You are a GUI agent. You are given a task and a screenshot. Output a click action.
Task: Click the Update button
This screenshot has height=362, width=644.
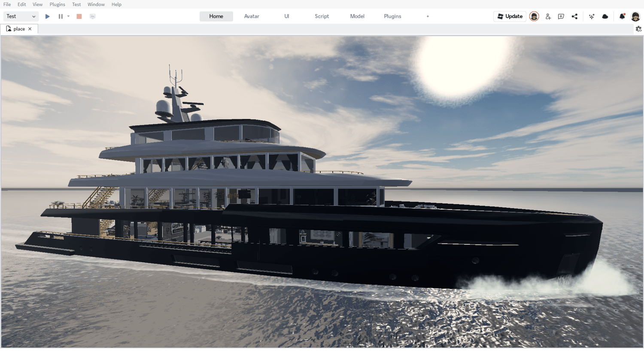(510, 16)
